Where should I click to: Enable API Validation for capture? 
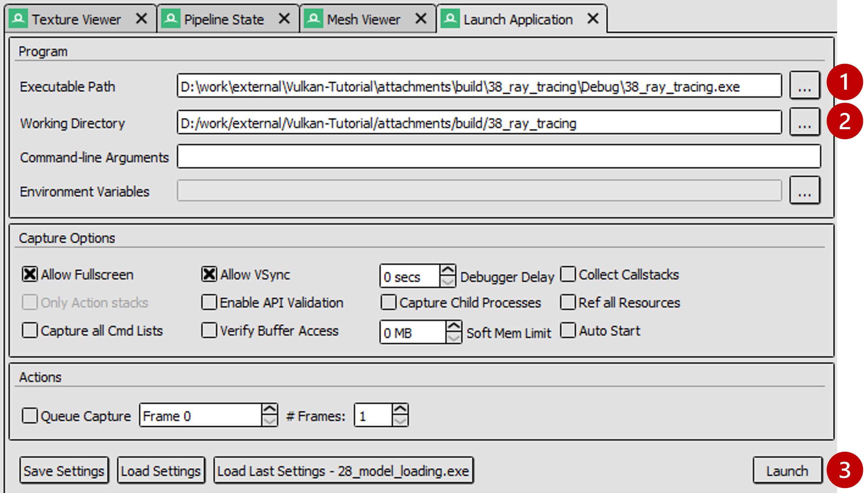[209, 302]
